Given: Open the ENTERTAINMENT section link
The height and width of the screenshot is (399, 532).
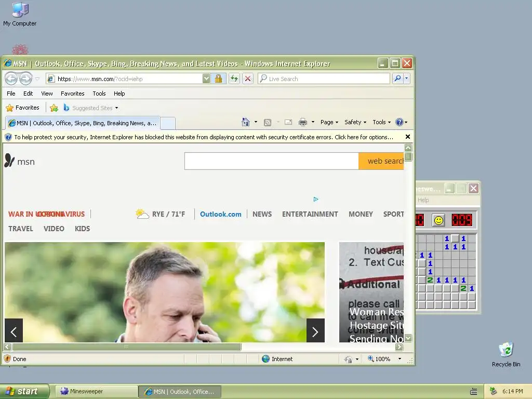Looking at the screenshot, I should coord(310,214).
